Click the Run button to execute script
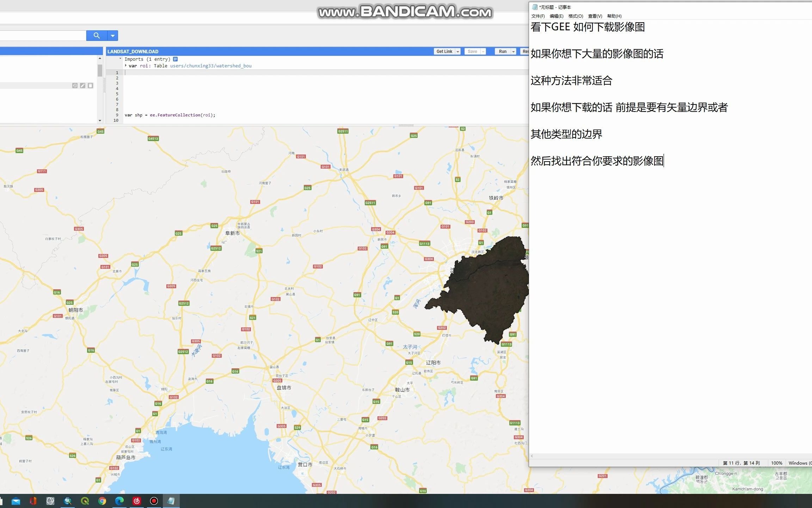This screenshot has height=508, width=812. point(503,51)
